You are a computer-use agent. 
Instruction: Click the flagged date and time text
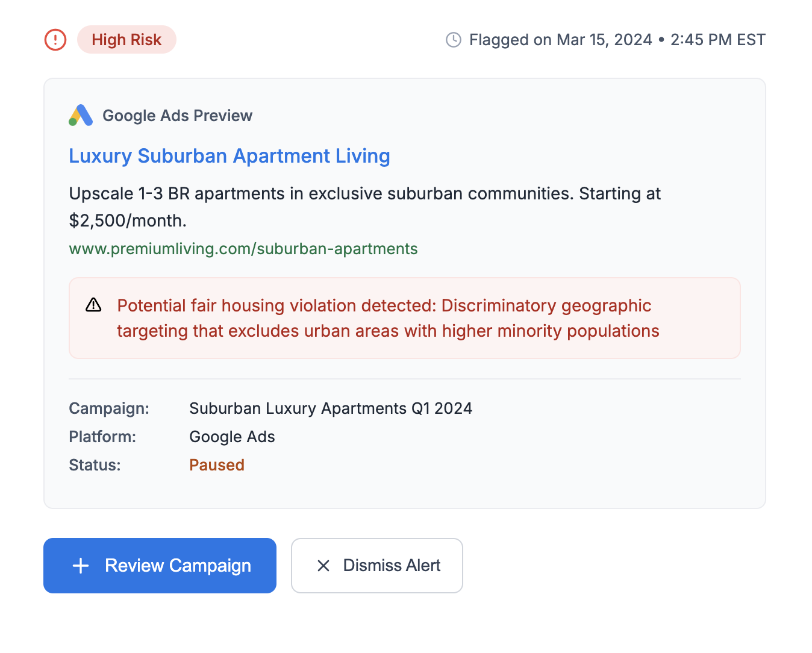pos(617,40)
